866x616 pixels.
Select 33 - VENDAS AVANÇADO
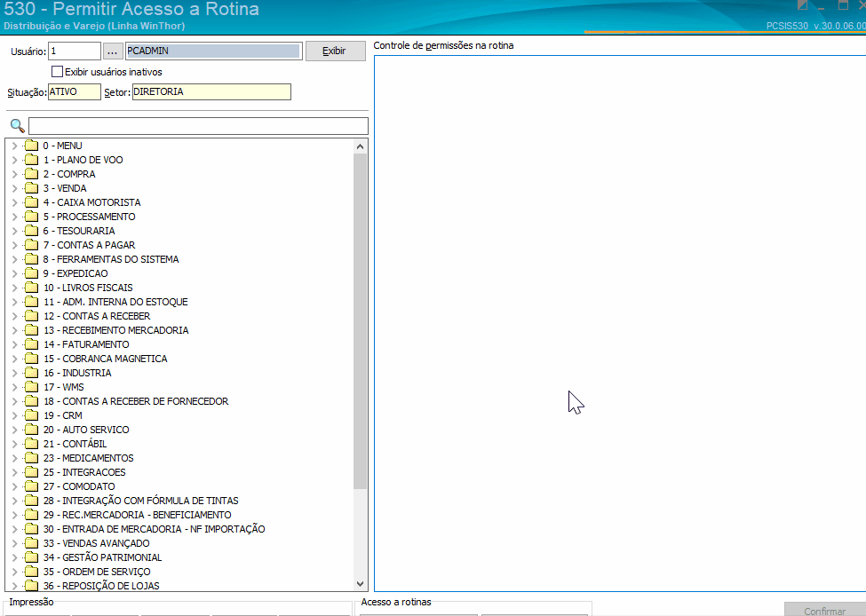click(97, 543)
